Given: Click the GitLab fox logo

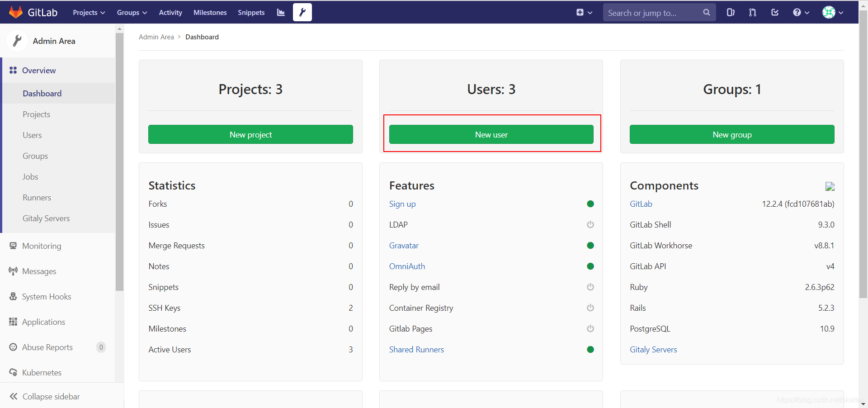Looking at the screenshot, I should click(16, 12).
